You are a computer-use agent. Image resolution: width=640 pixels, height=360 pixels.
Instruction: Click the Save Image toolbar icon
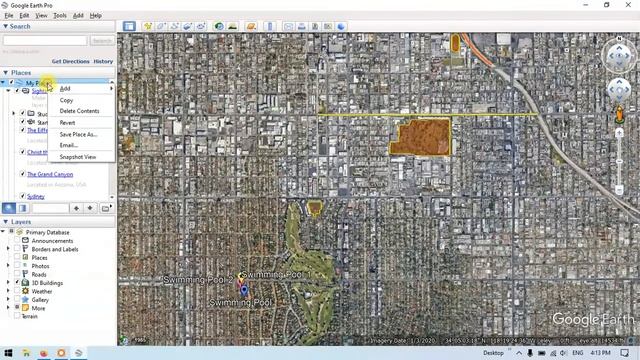(x=315, y=27)
